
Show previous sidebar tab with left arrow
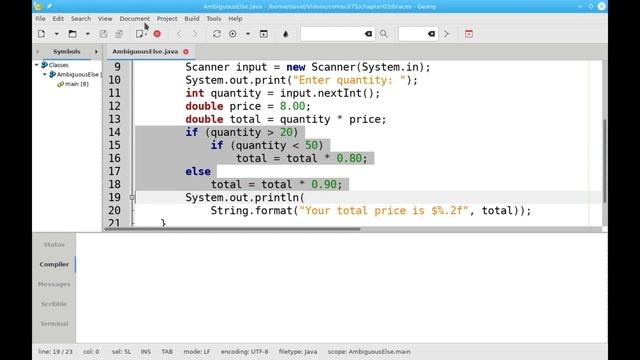(x=38, y=51)
